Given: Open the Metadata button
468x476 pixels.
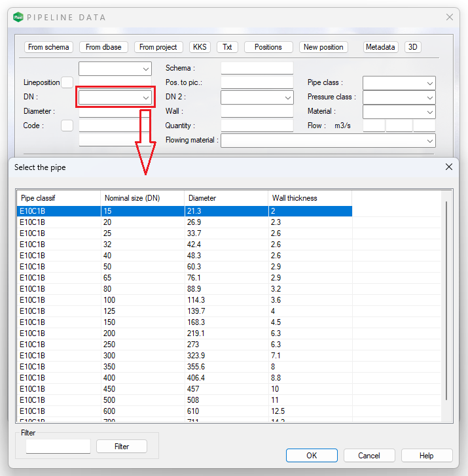Looking at the screenshot, I should pos(380,47).
